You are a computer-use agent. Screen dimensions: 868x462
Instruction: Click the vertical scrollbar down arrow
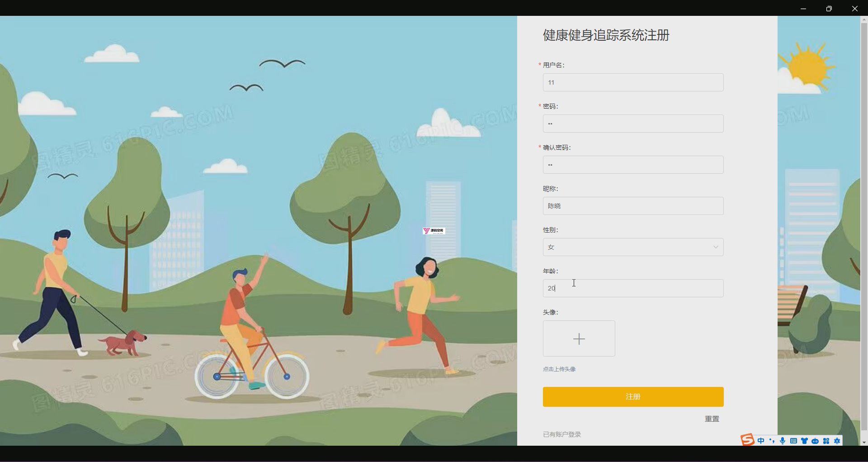click(864, 443)
